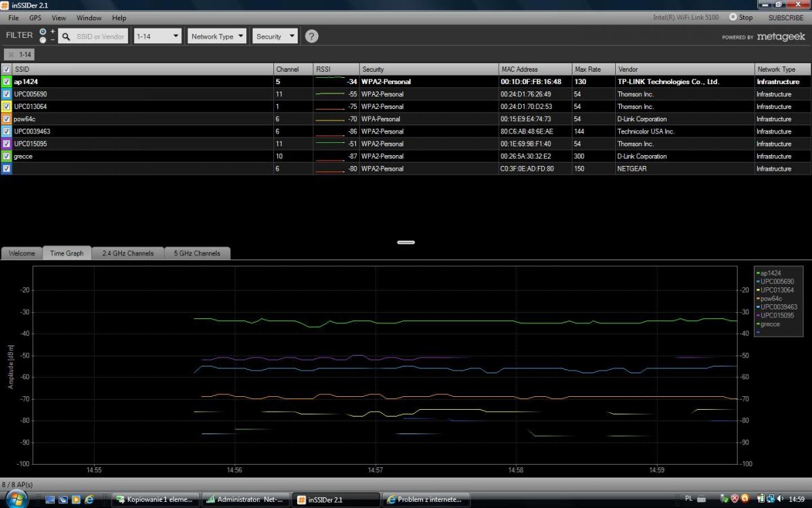The height and width of the screenshot is (508, 812).
Task: Uncheck the UPC005690 network checkbox
Action: coord(7,94)
